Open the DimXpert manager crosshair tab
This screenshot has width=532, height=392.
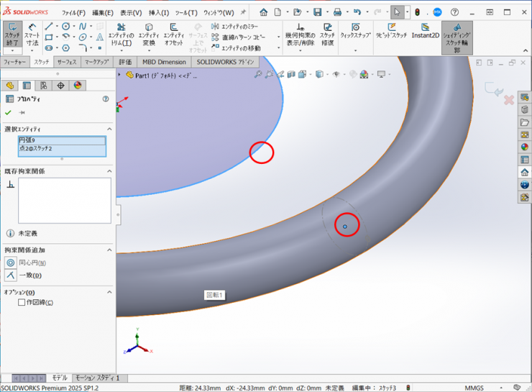[60, 86]
